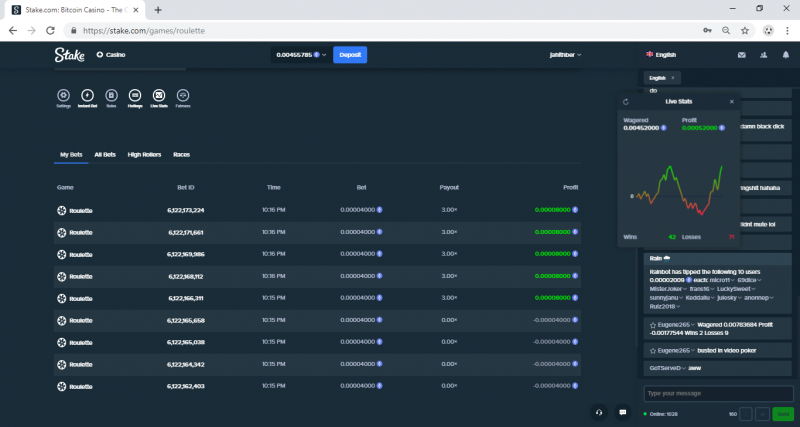Focus the chat message input
Screen dimensions: 800x427
click(718, 393)
